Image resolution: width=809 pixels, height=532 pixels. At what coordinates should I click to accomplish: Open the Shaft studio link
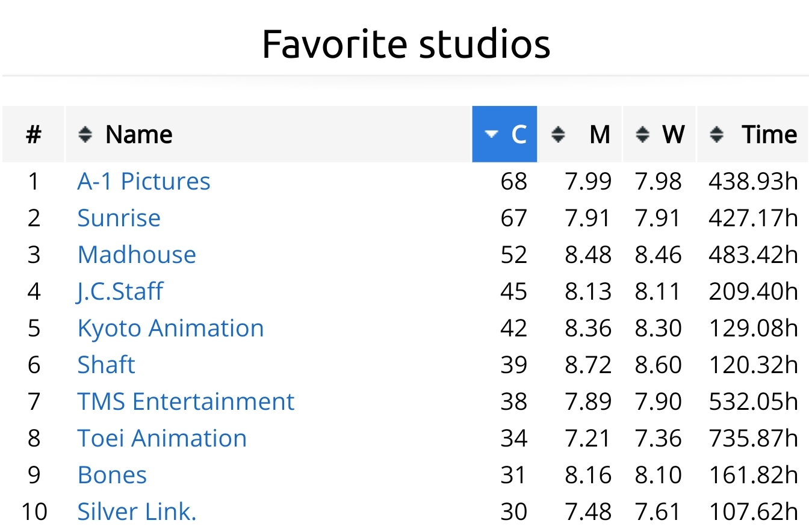106,365
